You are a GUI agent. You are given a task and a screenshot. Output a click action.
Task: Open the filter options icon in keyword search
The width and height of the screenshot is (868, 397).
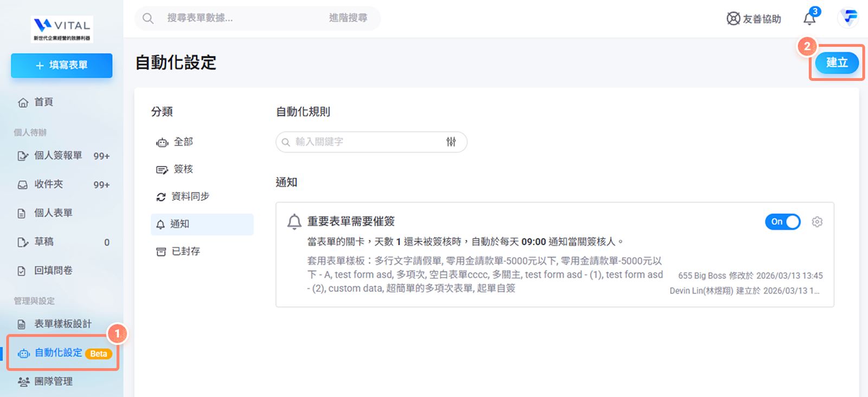tap(451, 142)
